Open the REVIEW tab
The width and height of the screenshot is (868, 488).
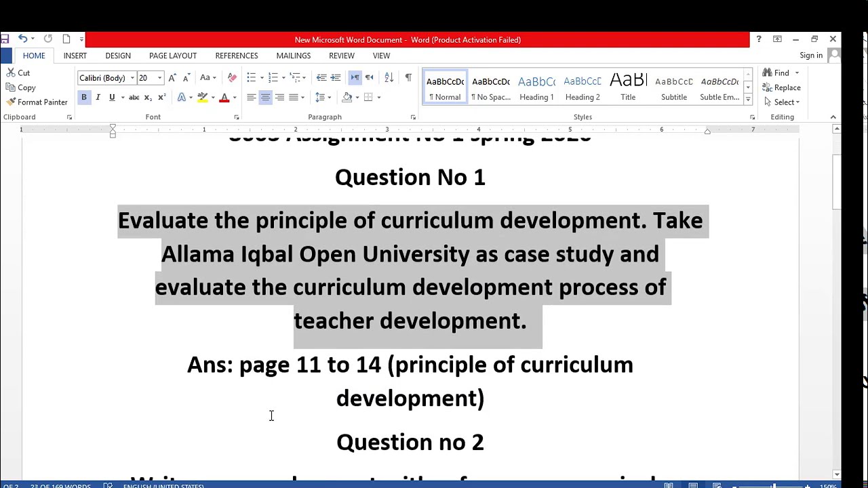pyautogui.click(x=342, y=56)
